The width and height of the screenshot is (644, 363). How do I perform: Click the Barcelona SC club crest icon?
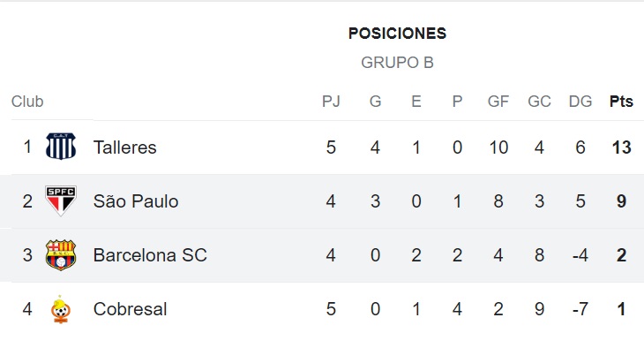pos(61,255)
